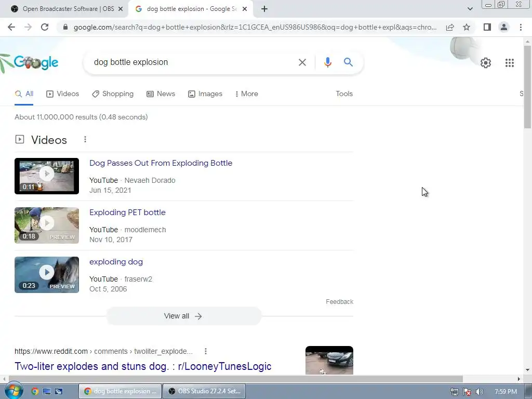
Task: Switch to the Videos results tab
Action: (x=63, y=94)
